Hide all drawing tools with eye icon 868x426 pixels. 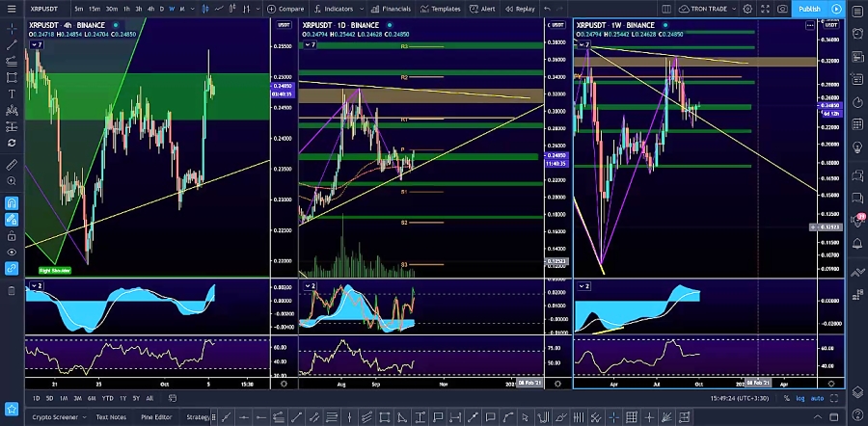(x=12, y=253)
